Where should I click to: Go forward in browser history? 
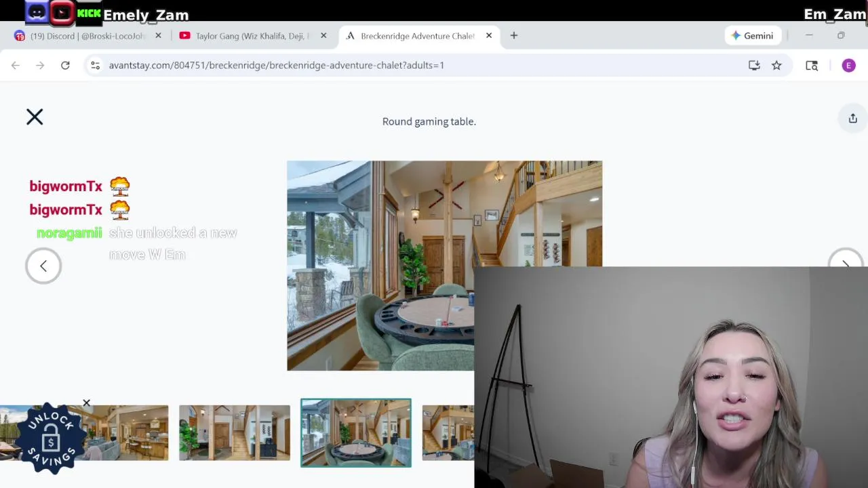point(40,65)
